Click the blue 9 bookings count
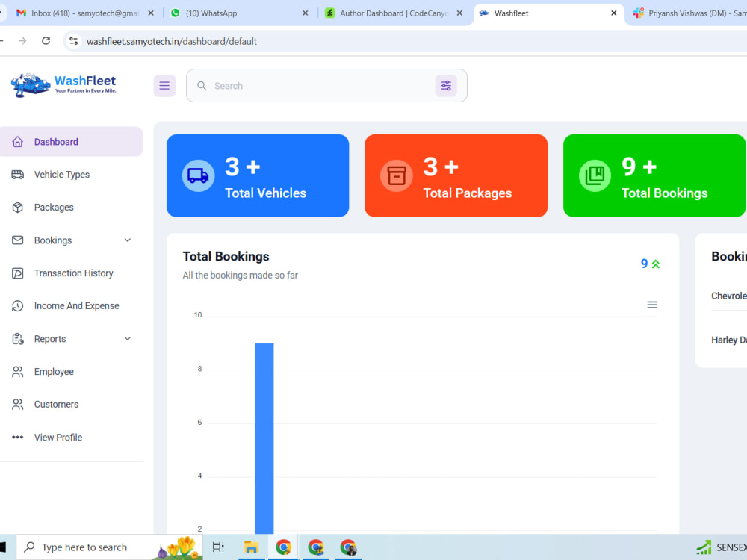Image resolution: width=747 pixels, height=560 pixels. click(x=644, y=264)
